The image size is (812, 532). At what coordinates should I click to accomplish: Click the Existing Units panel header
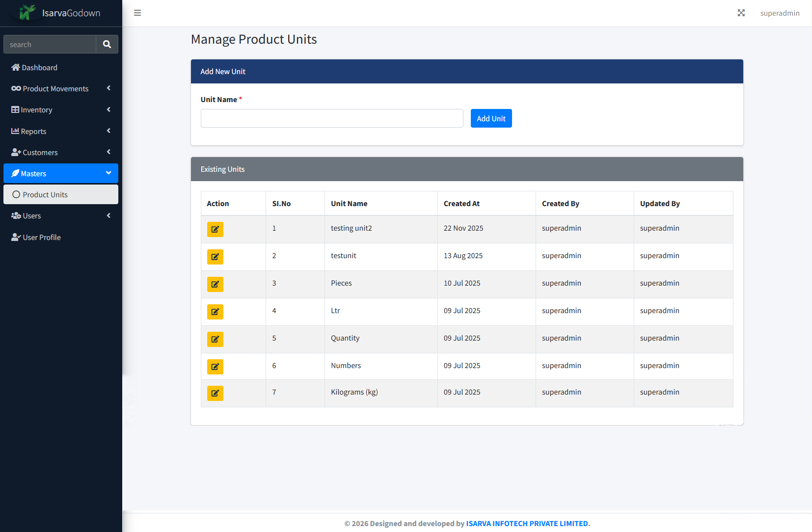tap(467, 169)
